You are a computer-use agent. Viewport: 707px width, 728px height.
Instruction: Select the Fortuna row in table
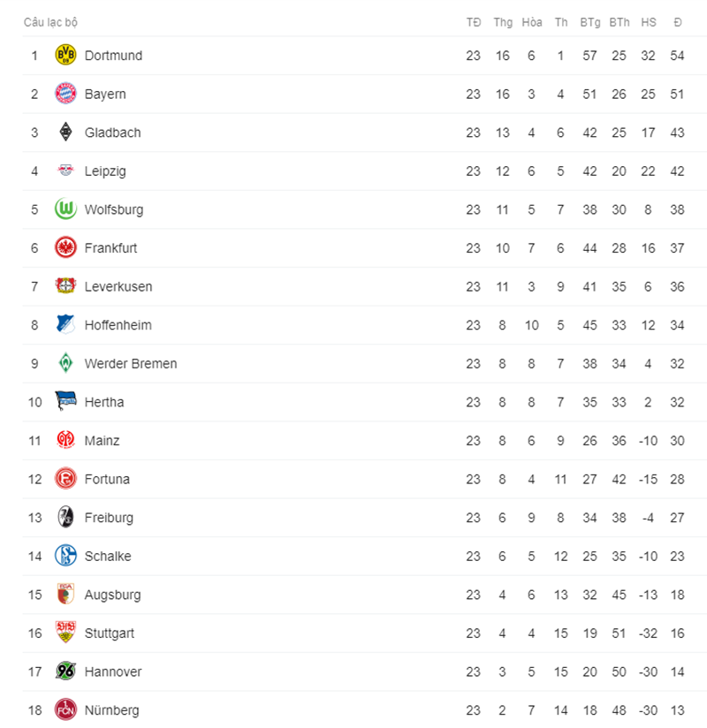coord(365,479)
